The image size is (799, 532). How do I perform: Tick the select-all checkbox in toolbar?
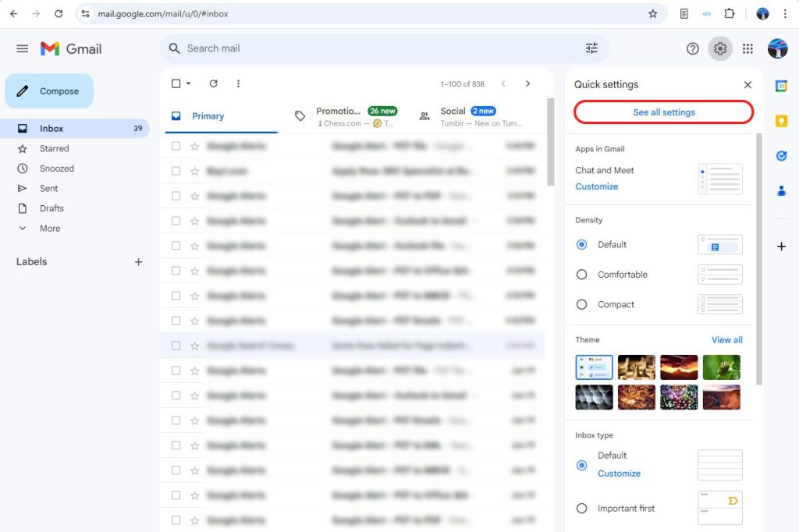(x=176, y=83)
